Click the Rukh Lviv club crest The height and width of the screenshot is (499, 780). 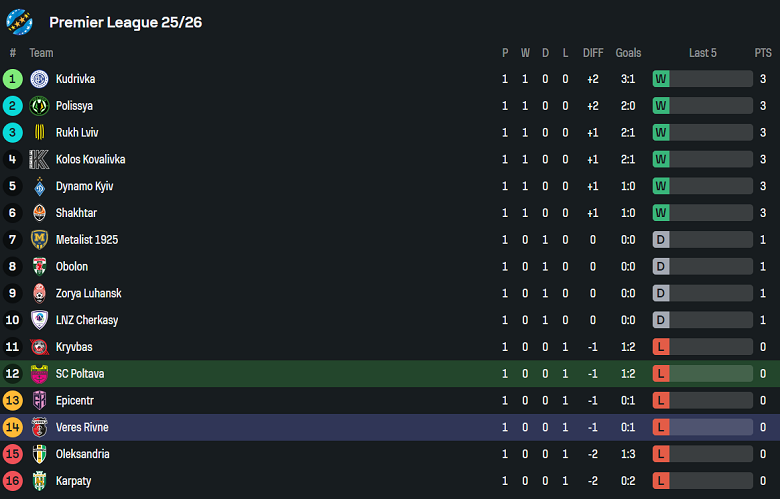tap(39, 133)
